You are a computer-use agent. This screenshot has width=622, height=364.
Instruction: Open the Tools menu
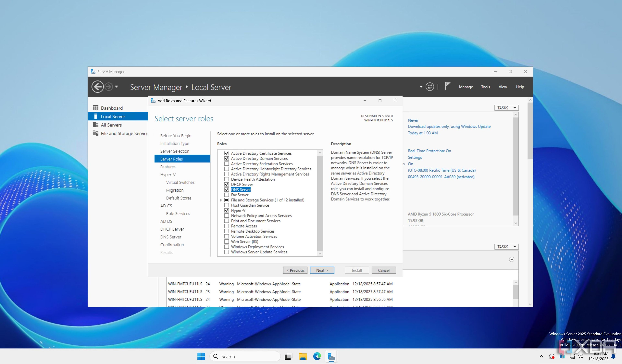(485, 87)
